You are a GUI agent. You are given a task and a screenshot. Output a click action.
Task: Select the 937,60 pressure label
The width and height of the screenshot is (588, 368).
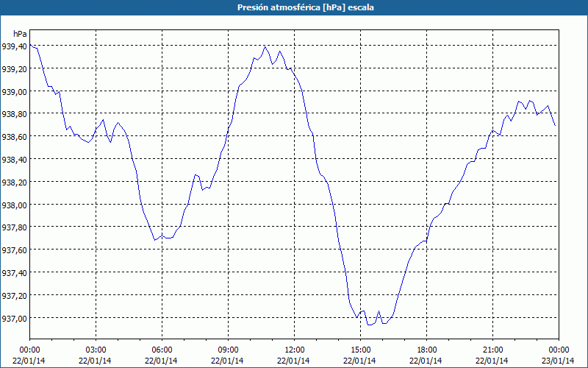click(14, 250)
